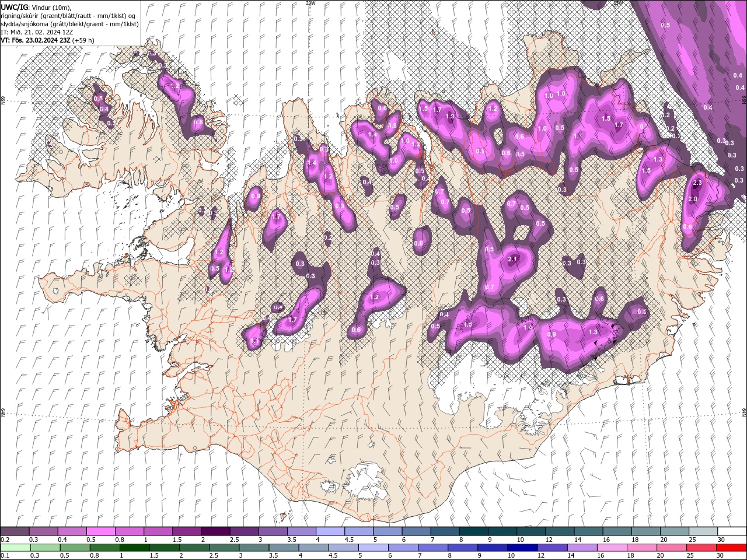Select the 0.2–0.3 swatch on the snow scale

click(x=15, y=531)
